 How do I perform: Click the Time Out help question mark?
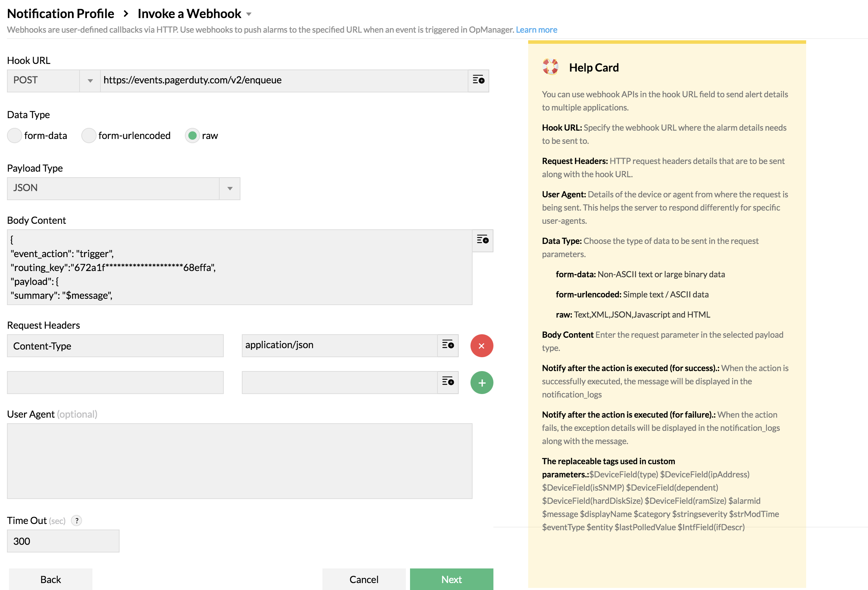click(76, 521)
